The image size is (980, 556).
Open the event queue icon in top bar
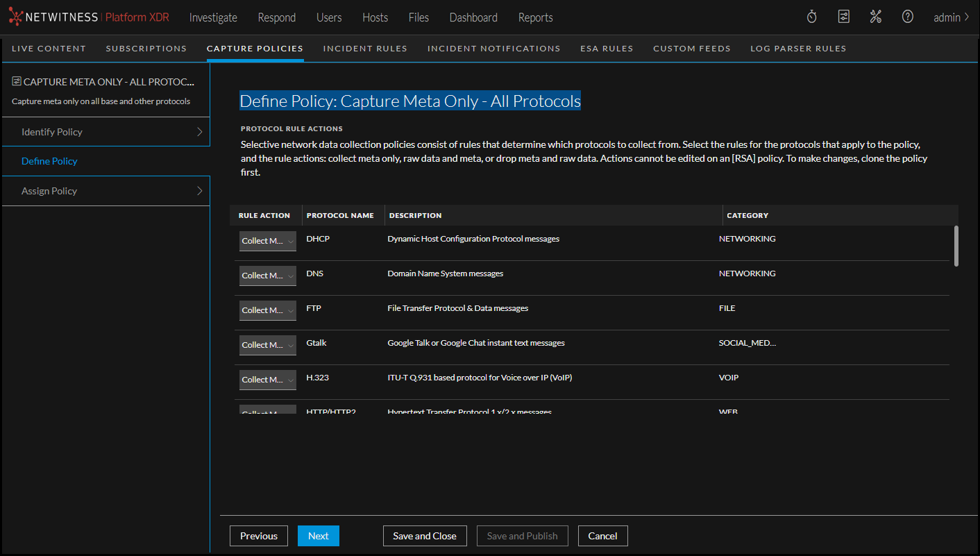pyautogui.click(x=843, y=16)
